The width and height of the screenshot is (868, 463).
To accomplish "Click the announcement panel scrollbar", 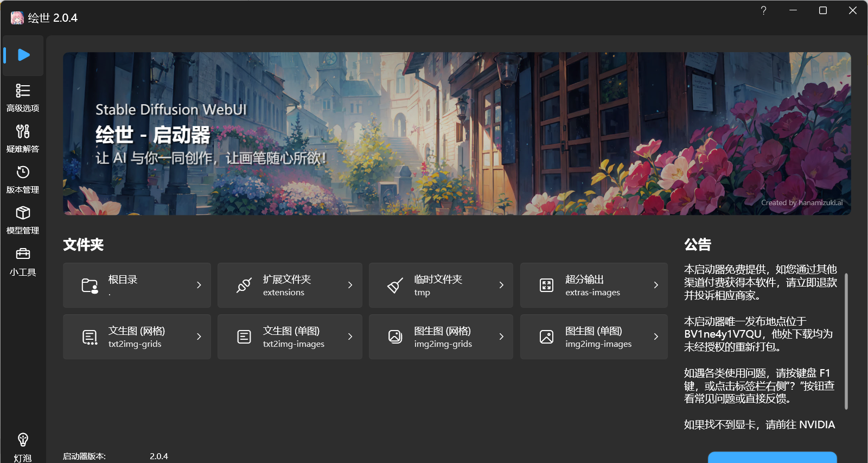I will tap(846, 341).
